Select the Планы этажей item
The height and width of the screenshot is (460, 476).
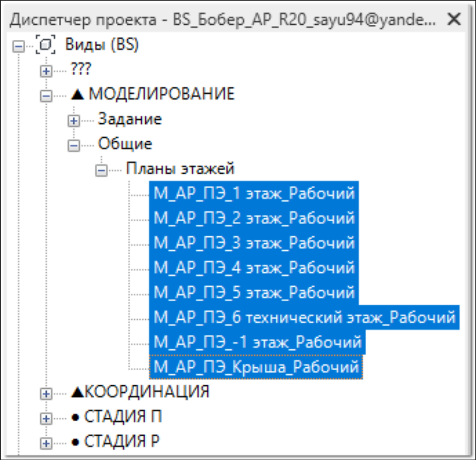click(x=180, y=168)
